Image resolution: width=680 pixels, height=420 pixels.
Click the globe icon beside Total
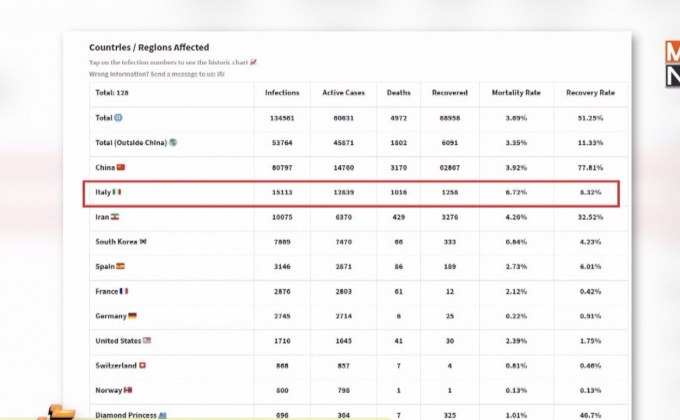pyautogui.click(x=118, y=117)
